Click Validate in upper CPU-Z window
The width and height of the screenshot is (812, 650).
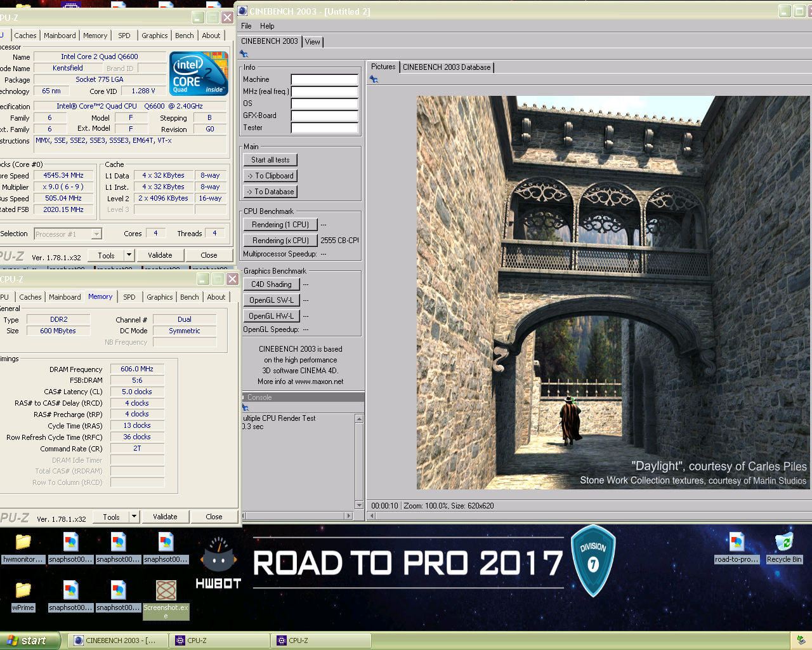(160, 255)
